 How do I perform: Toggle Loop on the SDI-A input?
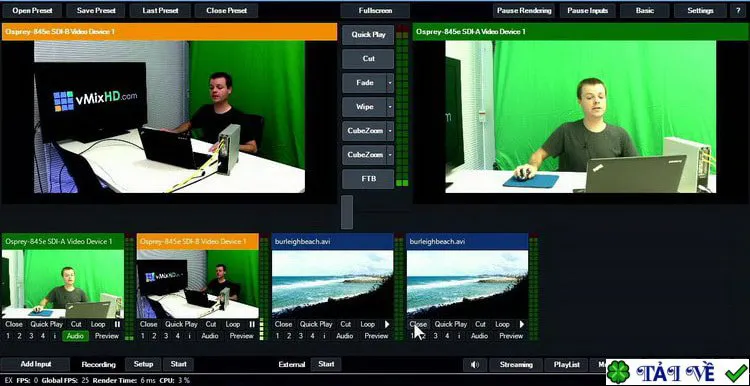point(98,324)
